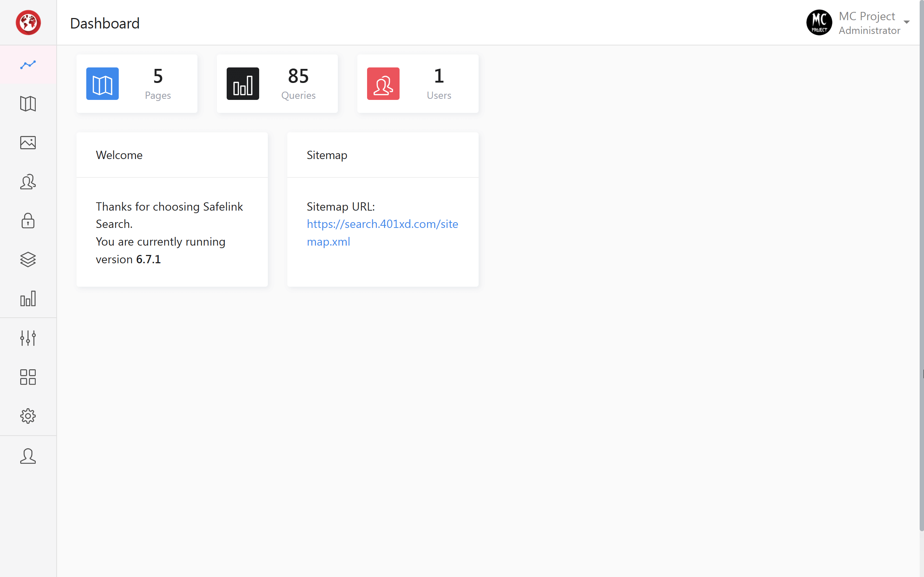Click the MC Project avatar image

[x=819, y=22]
